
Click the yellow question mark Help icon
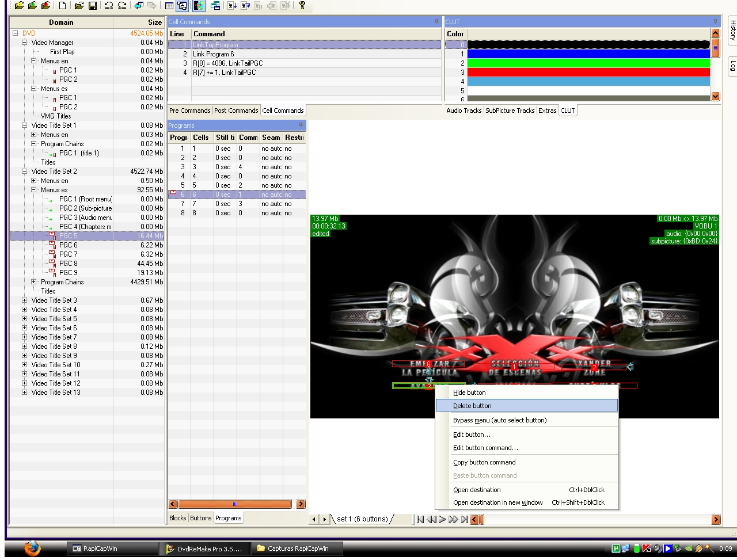(302, 6)
